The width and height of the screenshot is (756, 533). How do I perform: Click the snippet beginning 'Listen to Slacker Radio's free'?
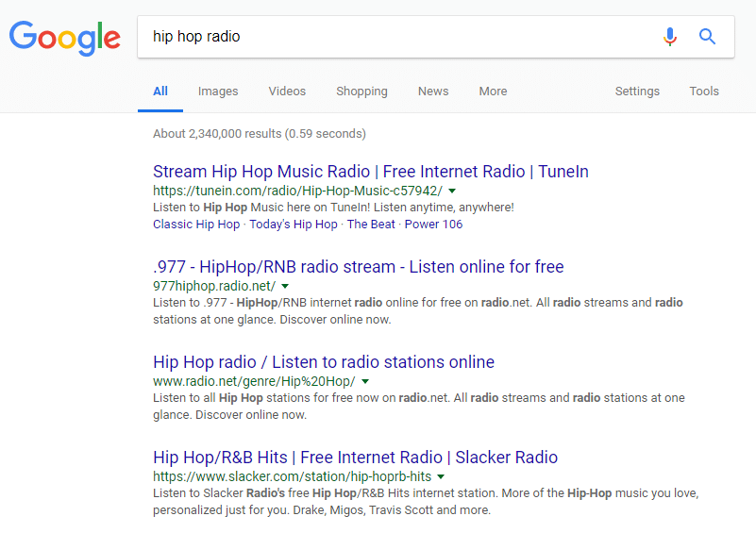click(x=426, y=502)
